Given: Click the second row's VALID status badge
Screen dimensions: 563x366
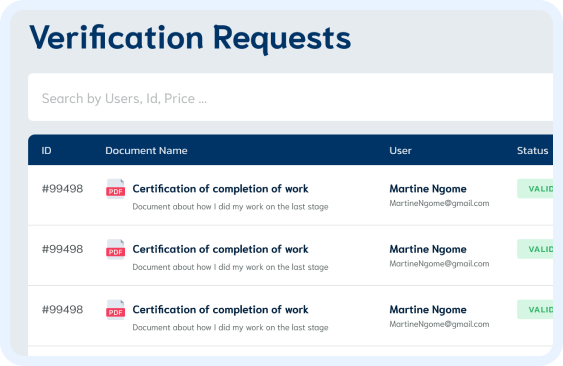Looking at the screenshot, I should (535, 249).
